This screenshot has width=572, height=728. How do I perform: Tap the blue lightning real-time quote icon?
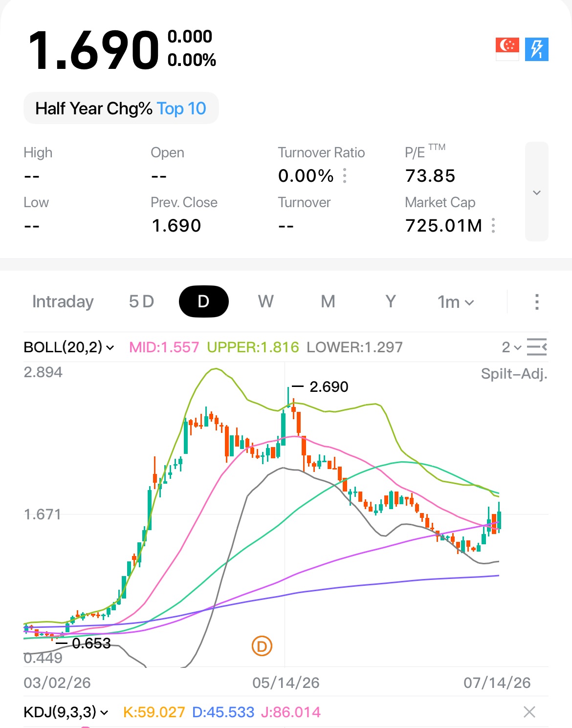pos(537,49)
